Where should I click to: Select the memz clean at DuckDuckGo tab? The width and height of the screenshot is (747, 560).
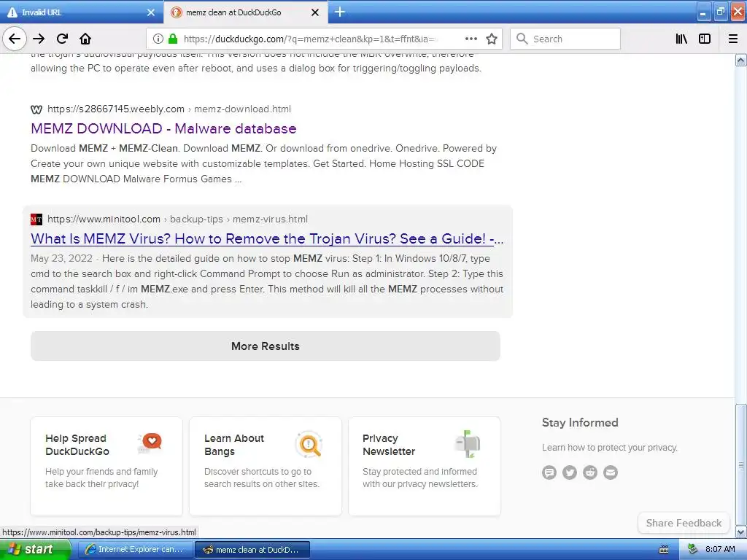click(246, 12)
